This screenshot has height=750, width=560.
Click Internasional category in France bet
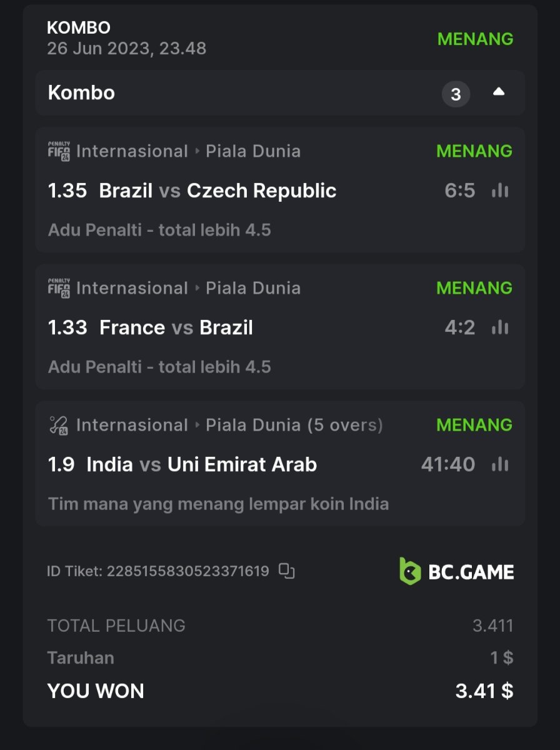click(x=132, y=288)
